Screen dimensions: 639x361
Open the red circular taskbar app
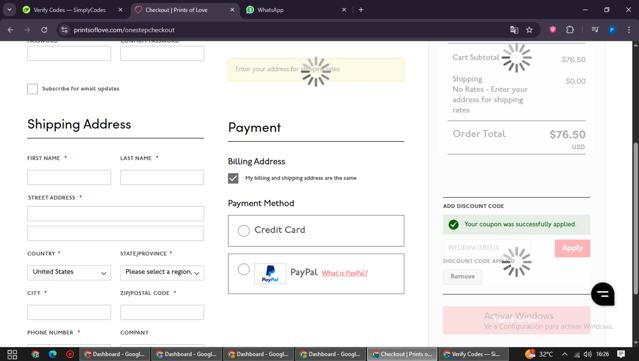coord(70,354)
